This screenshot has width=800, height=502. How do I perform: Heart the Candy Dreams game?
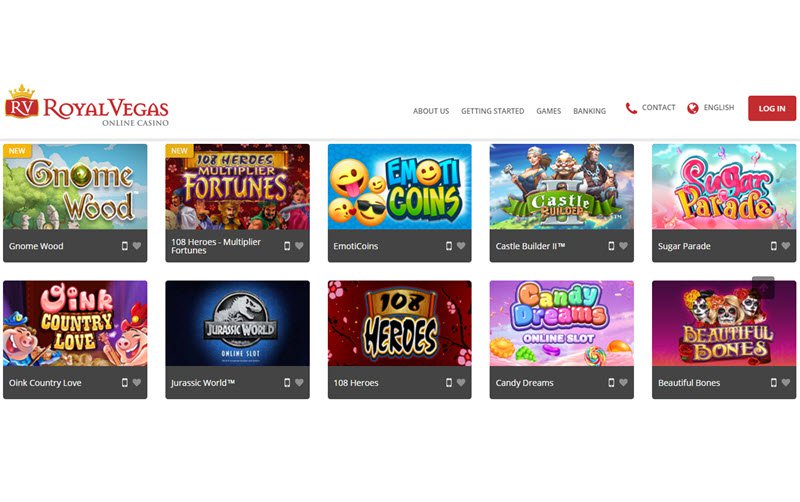click(623, 383)
